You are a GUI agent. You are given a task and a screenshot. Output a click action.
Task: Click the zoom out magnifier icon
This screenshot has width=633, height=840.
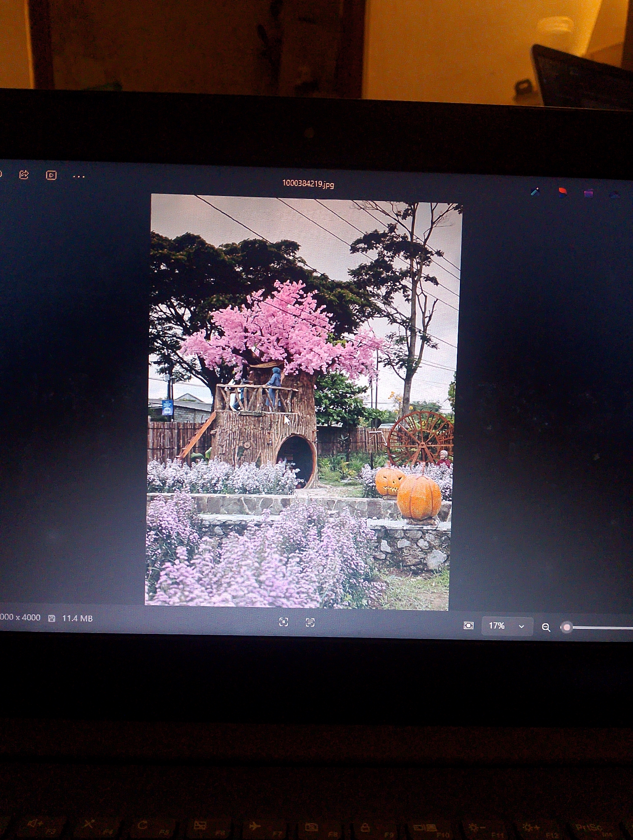click(x=546, y=627)
